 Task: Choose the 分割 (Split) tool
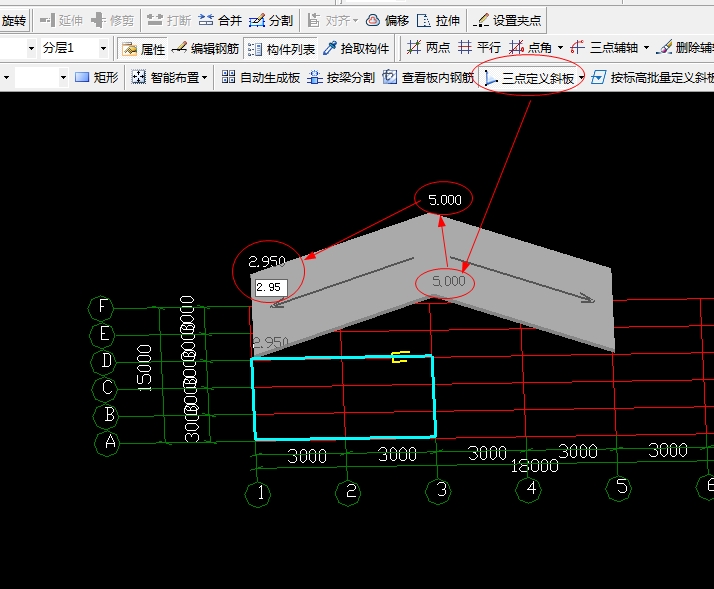(x=271, y=20)
